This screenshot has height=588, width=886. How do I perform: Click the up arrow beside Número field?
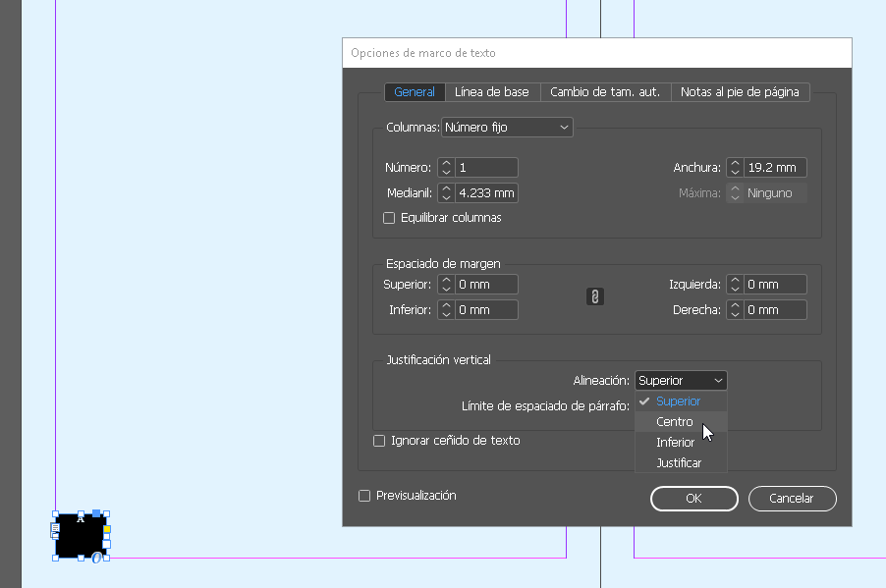447,163
